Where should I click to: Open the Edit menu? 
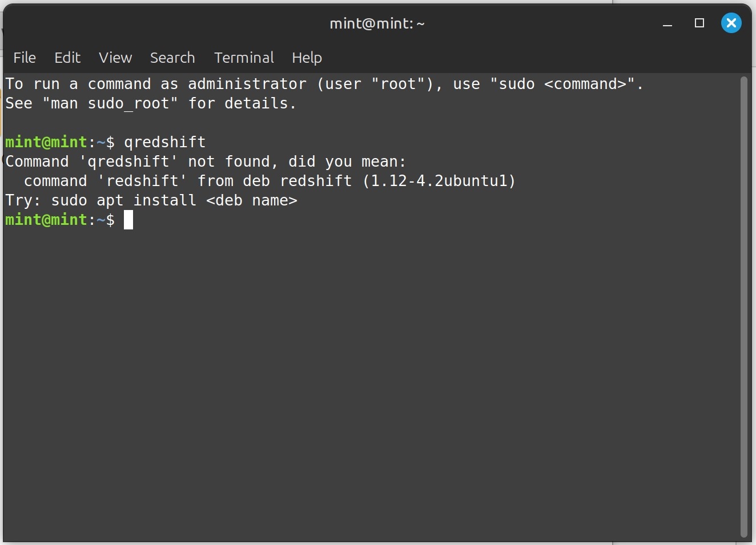(67, 58)
